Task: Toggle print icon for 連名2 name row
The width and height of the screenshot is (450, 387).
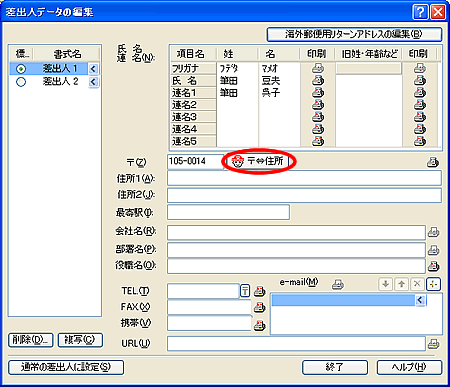Action: [x=318, y=105]
